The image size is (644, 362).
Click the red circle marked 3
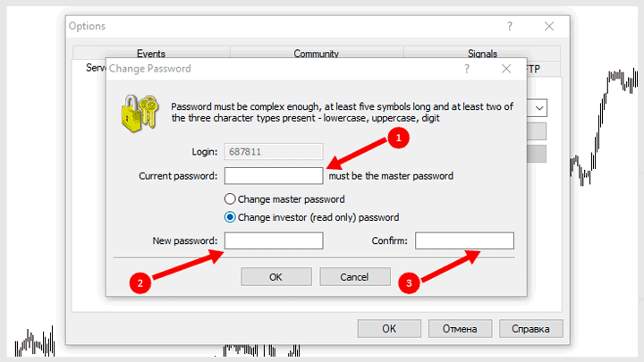(x=409, y=282)
